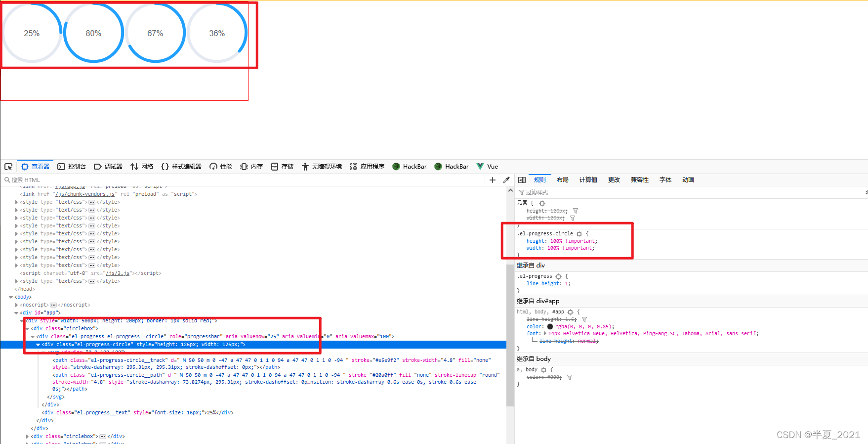
Task: Click the rgba color swatch in #app rule
Action: (550, 327)
